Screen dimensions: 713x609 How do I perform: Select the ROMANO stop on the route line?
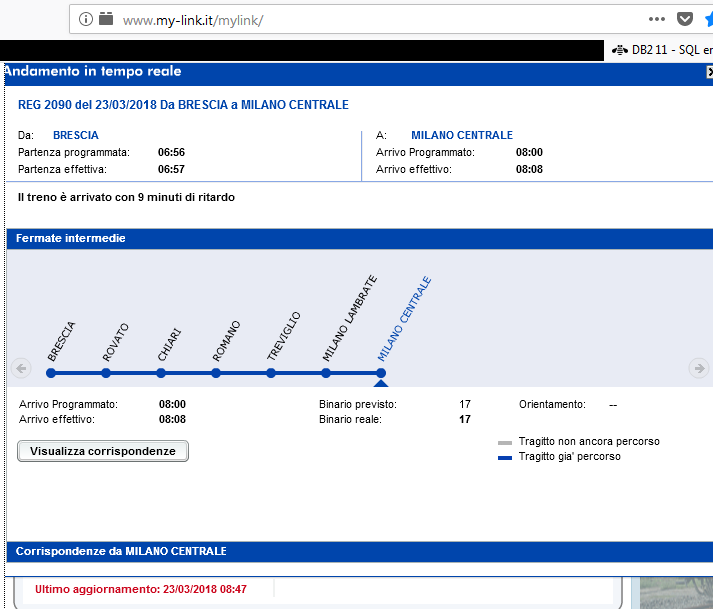(x=216, y=373)
